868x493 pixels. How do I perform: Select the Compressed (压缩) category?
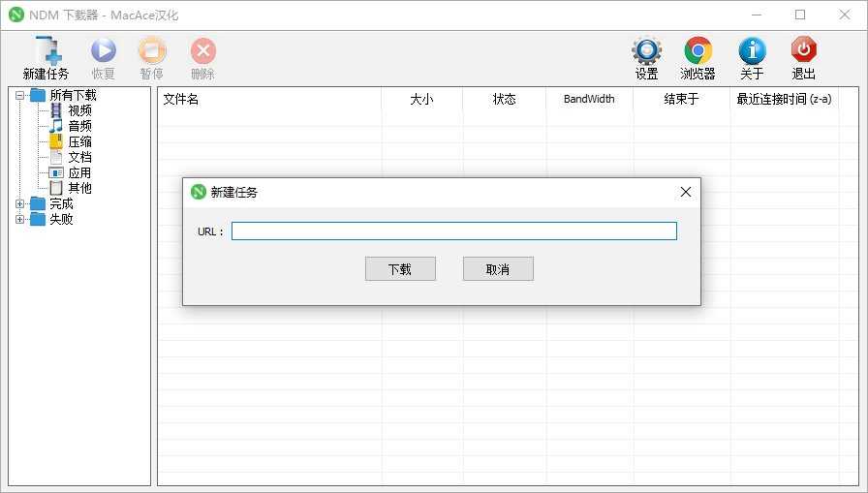(x=79, y=141)
